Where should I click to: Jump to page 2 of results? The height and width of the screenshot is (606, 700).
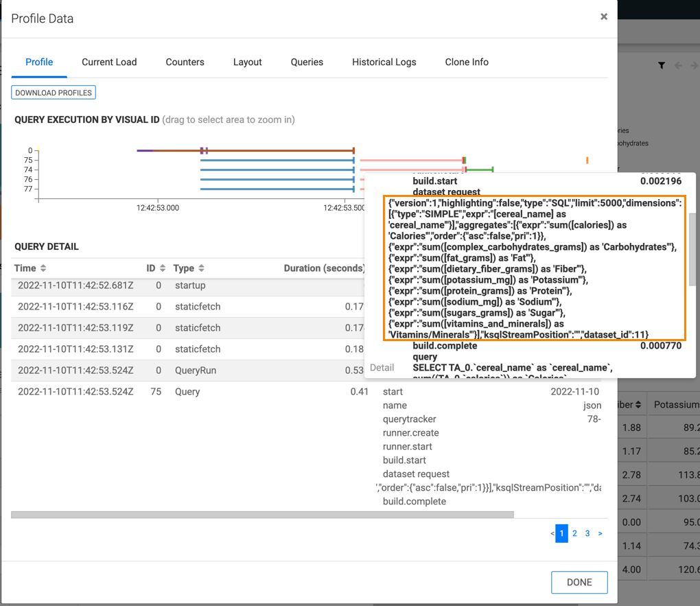[574, 533]
